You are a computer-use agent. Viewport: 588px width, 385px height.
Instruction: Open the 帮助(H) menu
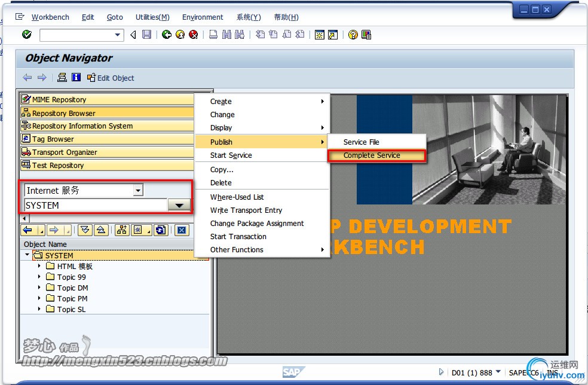[x=286, y=17]
